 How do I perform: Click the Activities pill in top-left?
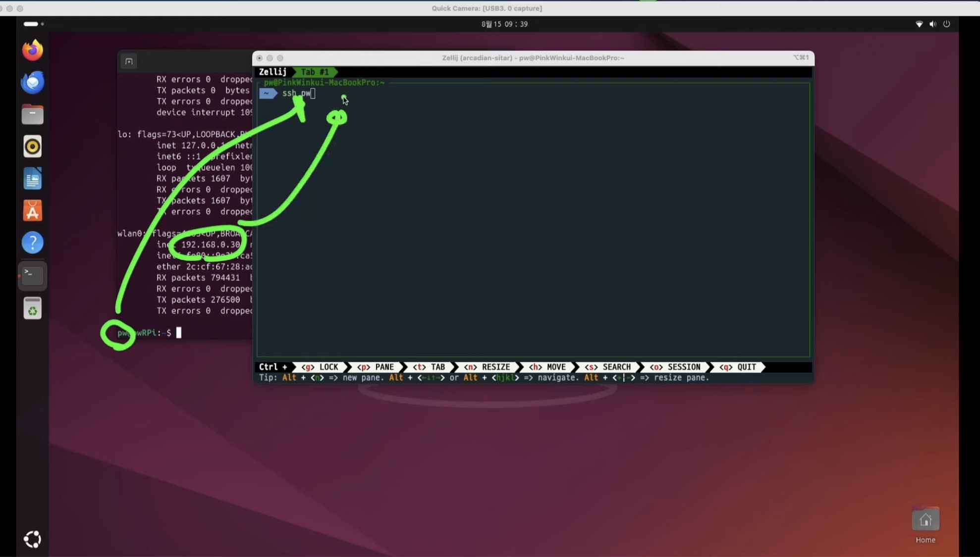tap(33, 24)
